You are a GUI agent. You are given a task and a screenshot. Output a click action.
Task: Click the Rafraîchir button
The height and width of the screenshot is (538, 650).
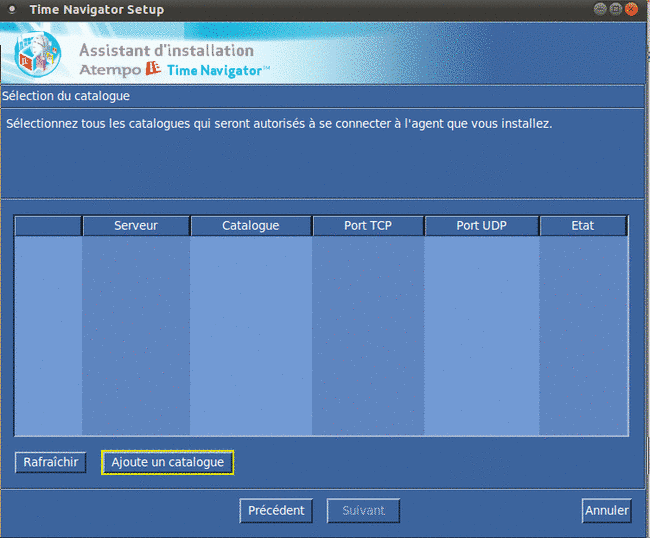(x=51, y=462)
